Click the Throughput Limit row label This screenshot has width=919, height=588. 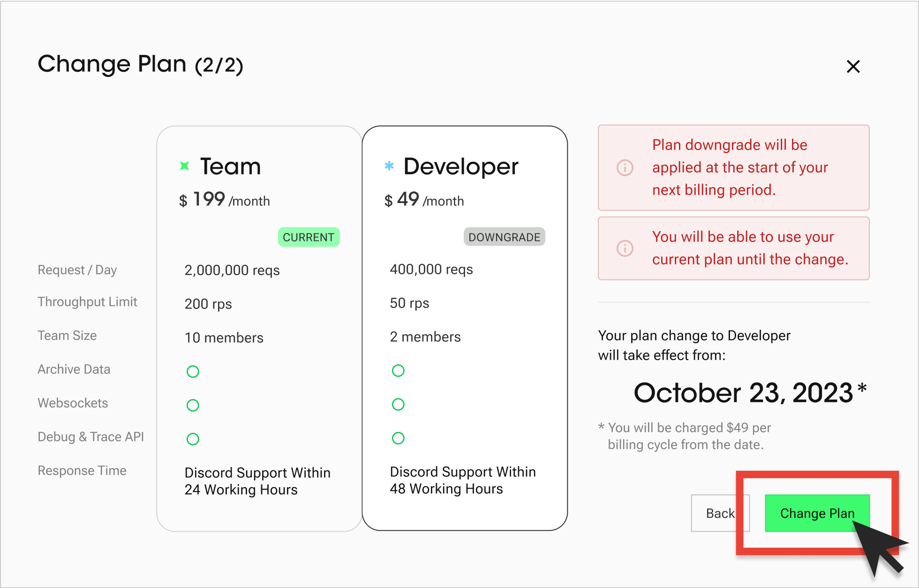coord(87,302)
